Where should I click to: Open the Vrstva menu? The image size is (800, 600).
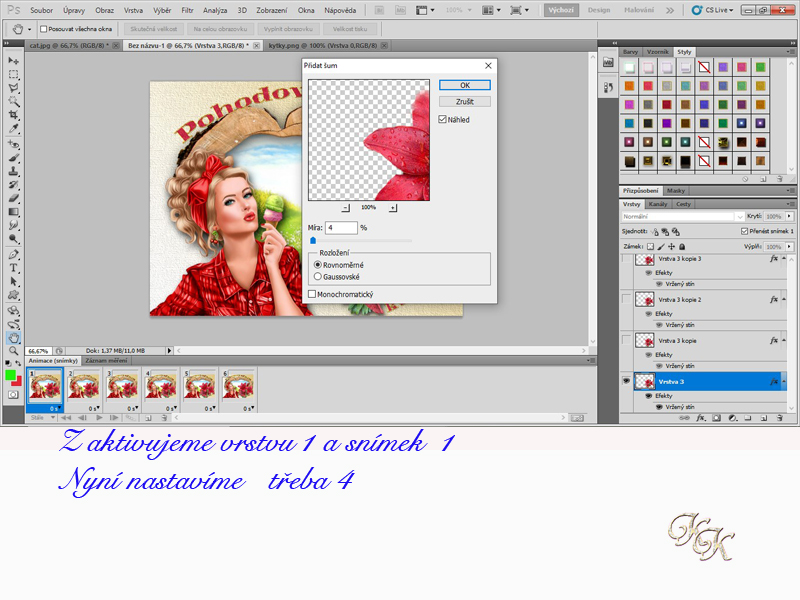(133, 10)
